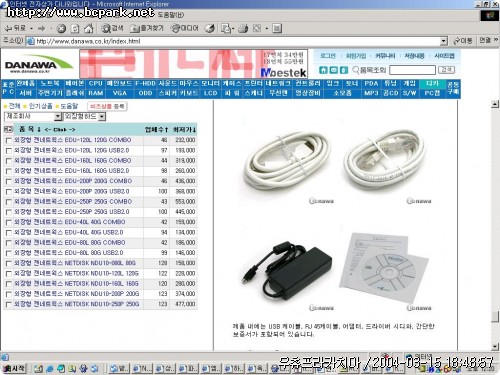Screen dimensions: 500x375
Task: Check the EDU-120L 120G COMBO row checkbox
Action: point(8,141)
